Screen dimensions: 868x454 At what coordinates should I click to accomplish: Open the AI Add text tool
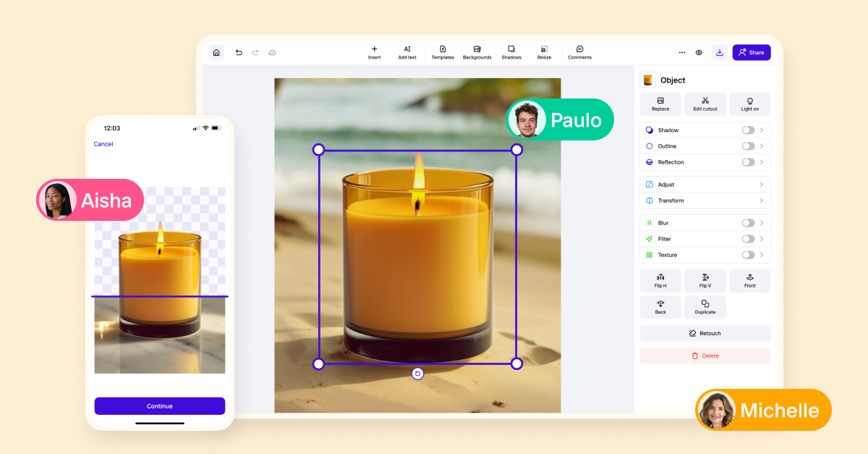click(x=407, y=51)
